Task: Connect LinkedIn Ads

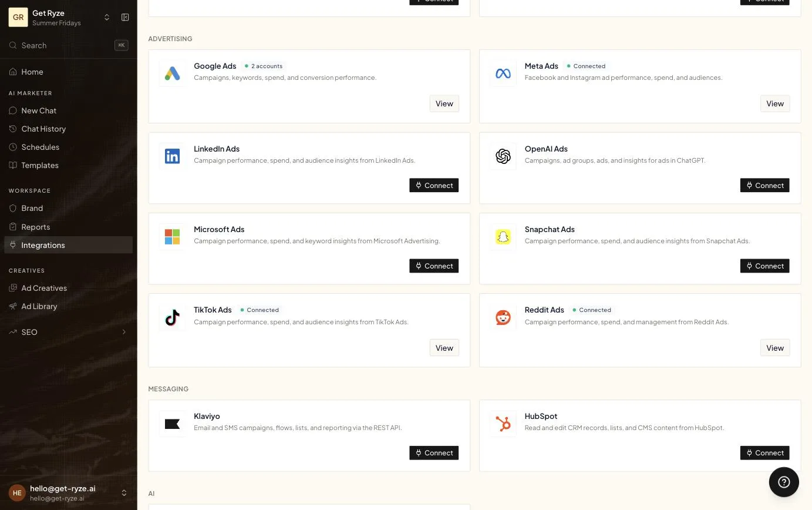Action: point(434,185)
